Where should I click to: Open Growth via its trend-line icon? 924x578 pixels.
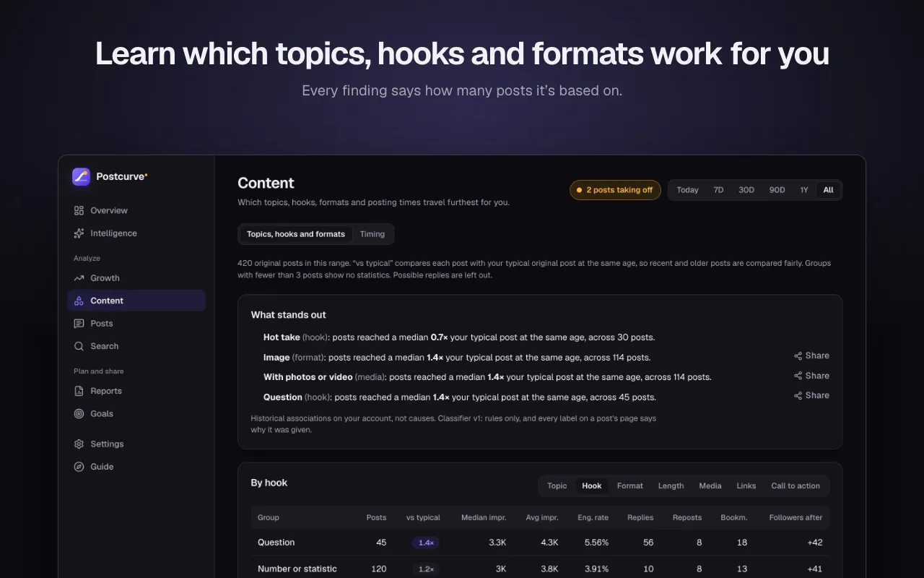coord(79,278)
